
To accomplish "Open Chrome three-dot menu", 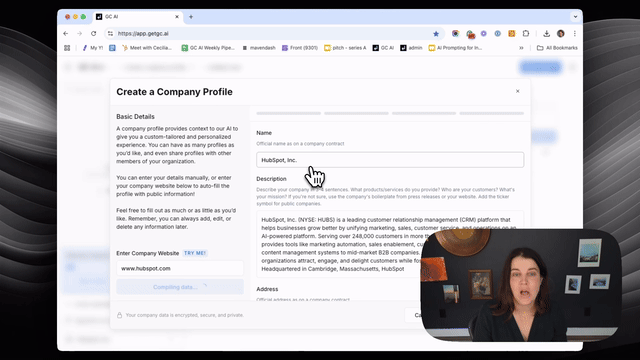I will (575, 33).
